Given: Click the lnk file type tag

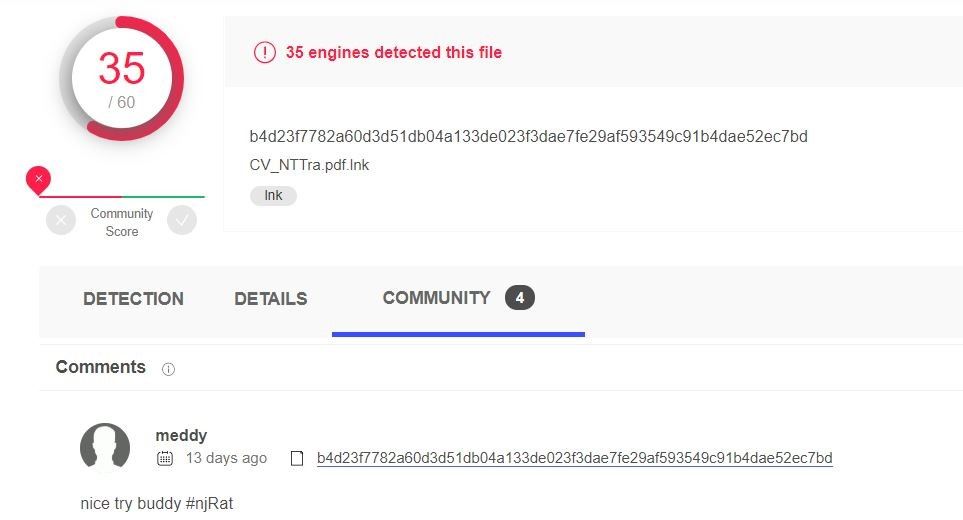Looking at the screenshot, I should pyautogui.click(x=273, y=195).
